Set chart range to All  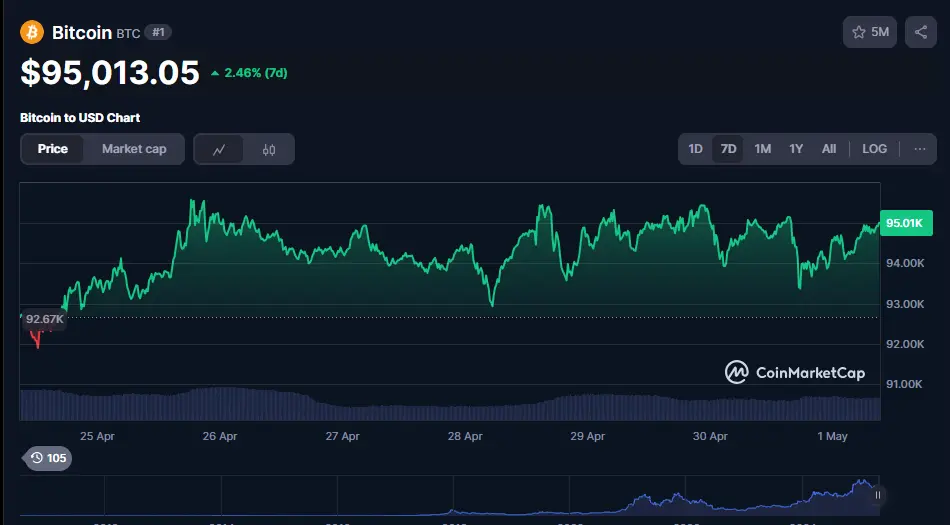[829, 149]
